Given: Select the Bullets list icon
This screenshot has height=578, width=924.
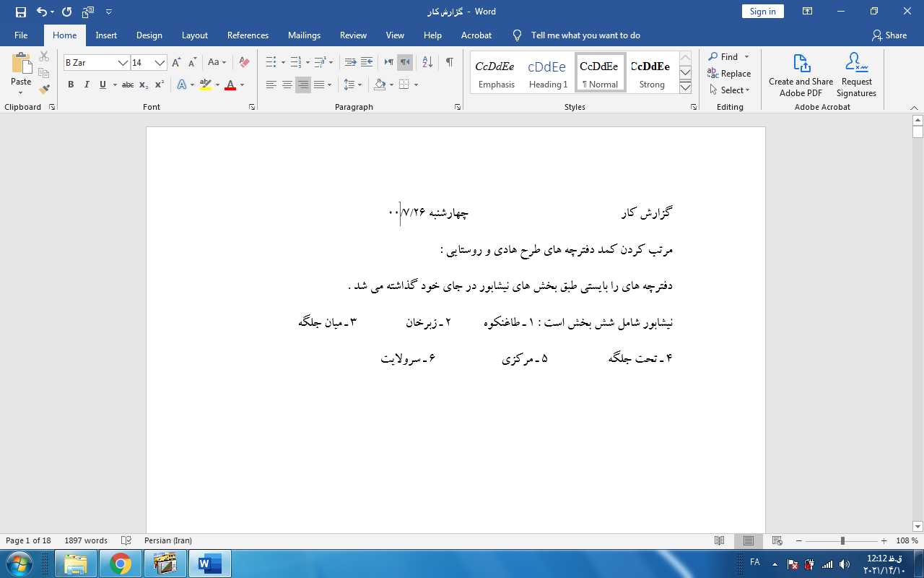Looking at the screenshot, I should click(x=271, y=63).
